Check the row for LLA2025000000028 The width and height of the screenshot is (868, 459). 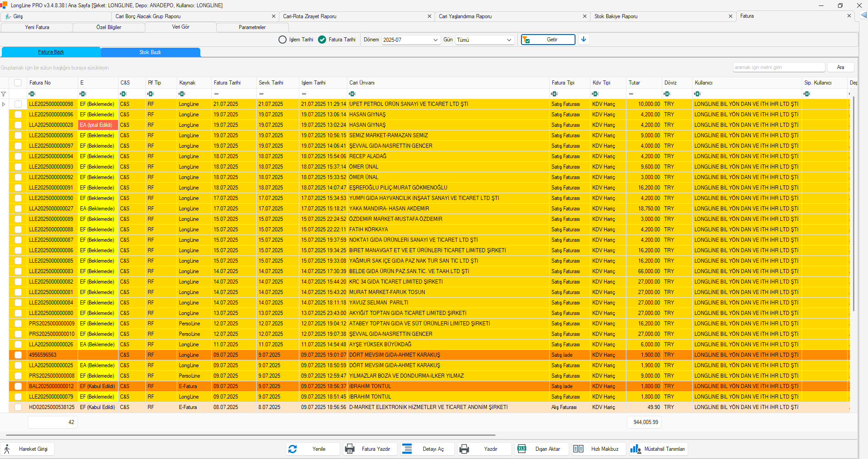pyautogui.click(x=18, y=125)
